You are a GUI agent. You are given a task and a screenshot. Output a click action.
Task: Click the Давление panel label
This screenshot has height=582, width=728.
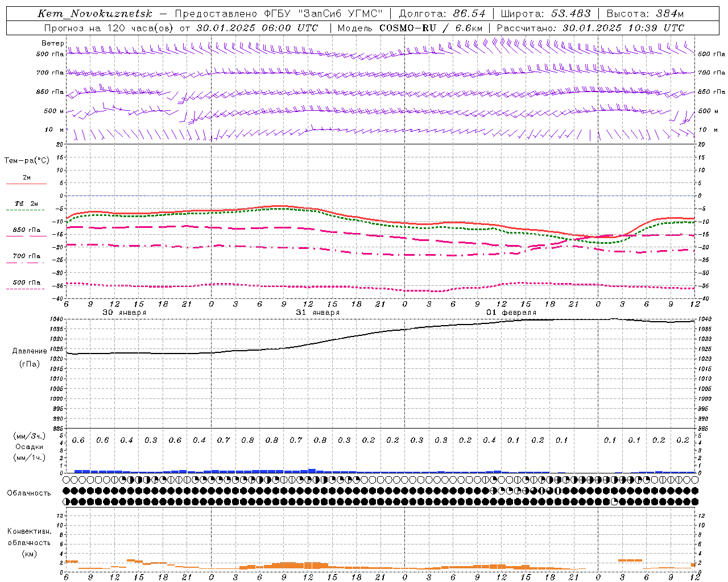pos(30,351)
